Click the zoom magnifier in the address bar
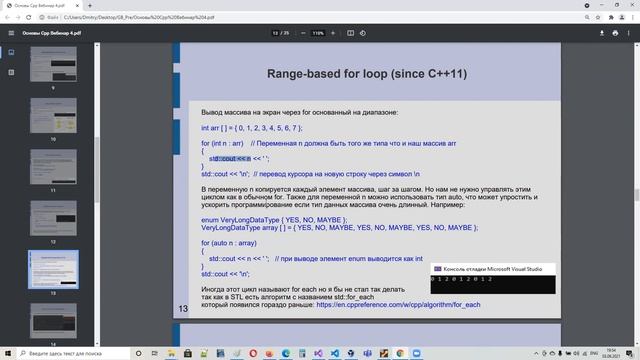Screen dimensions: 640x360 (587, 17)
